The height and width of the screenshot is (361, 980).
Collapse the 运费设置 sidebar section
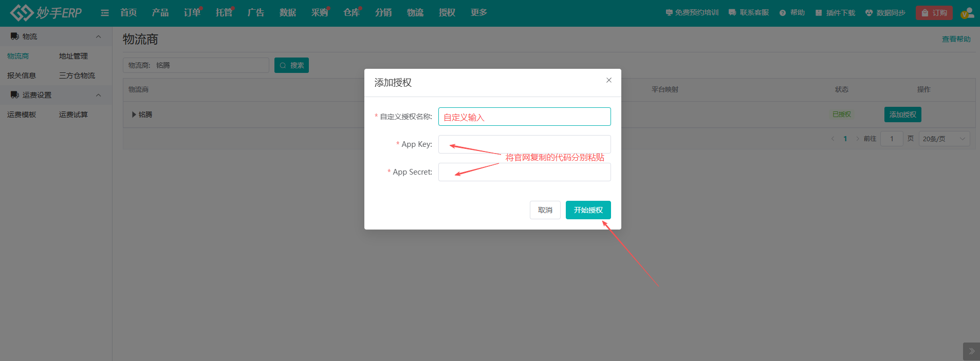98,95
